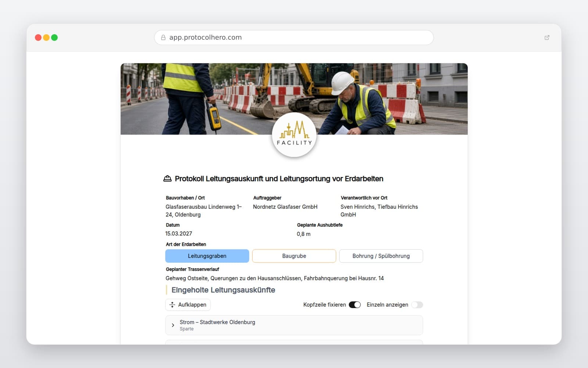This screenshot has height=368, width=588.
Task: Click the Glasfaserausbau Lindenweg project text
Action: click(204, 211)
